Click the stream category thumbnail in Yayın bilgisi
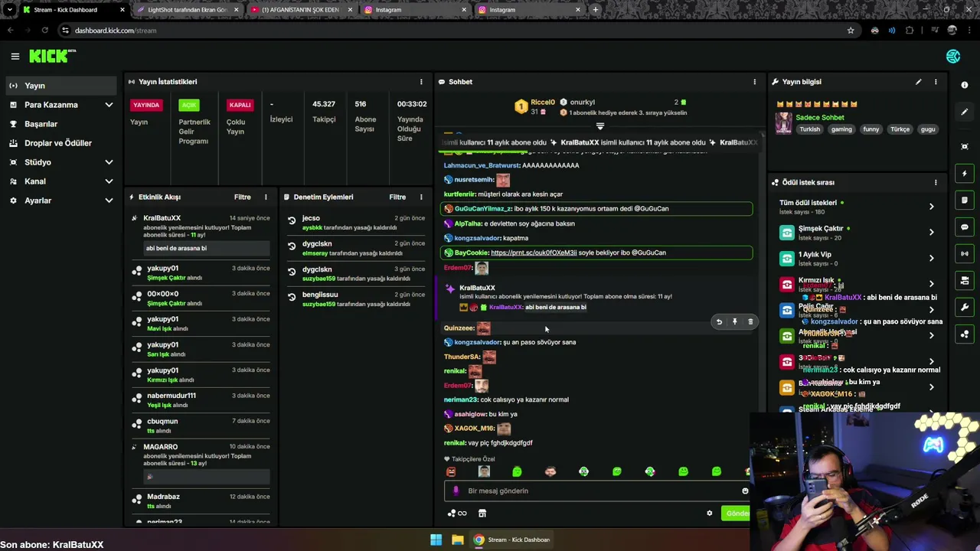 point(783,123)
